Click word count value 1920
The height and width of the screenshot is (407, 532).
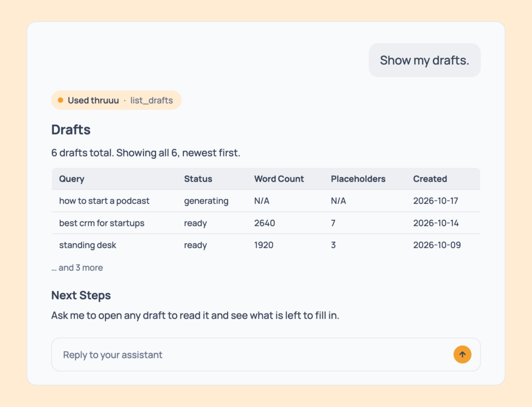[x=263, y=245]
